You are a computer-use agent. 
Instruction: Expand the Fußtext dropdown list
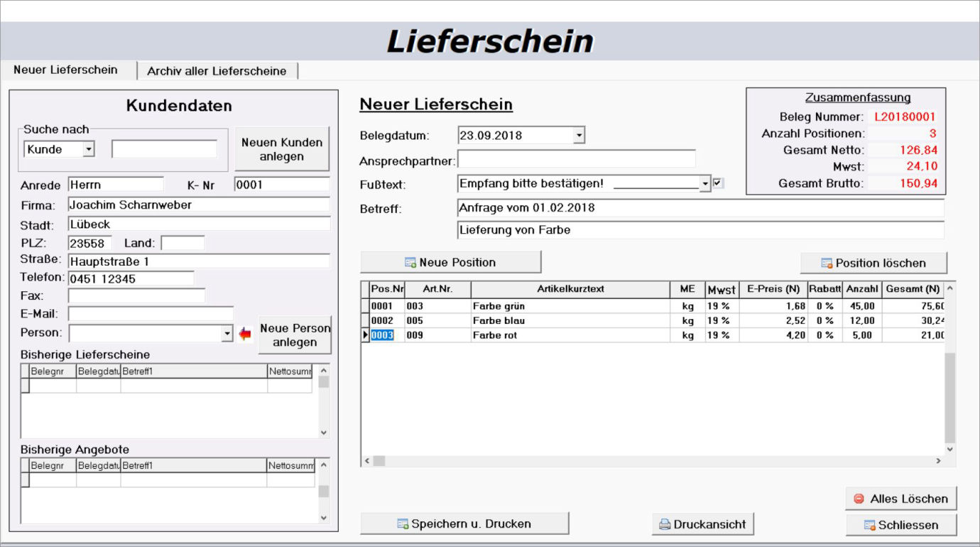point(705,184)
